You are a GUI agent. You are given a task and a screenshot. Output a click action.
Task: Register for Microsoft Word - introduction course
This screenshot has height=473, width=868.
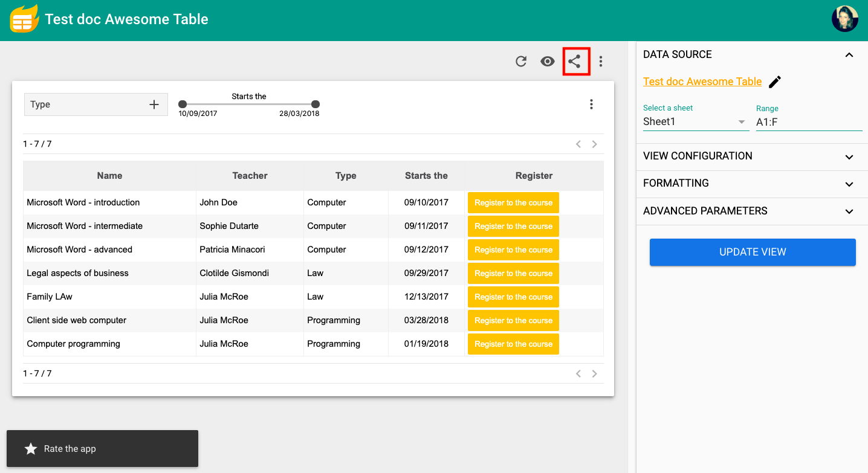coord(513,202)
